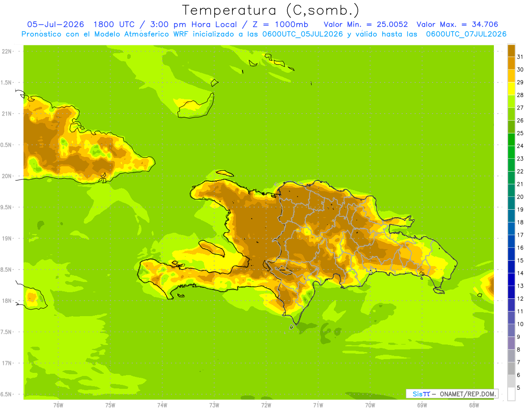Screen dimensions: 532x411
Task: Click the legend value "17"
Action: [520, 235]
